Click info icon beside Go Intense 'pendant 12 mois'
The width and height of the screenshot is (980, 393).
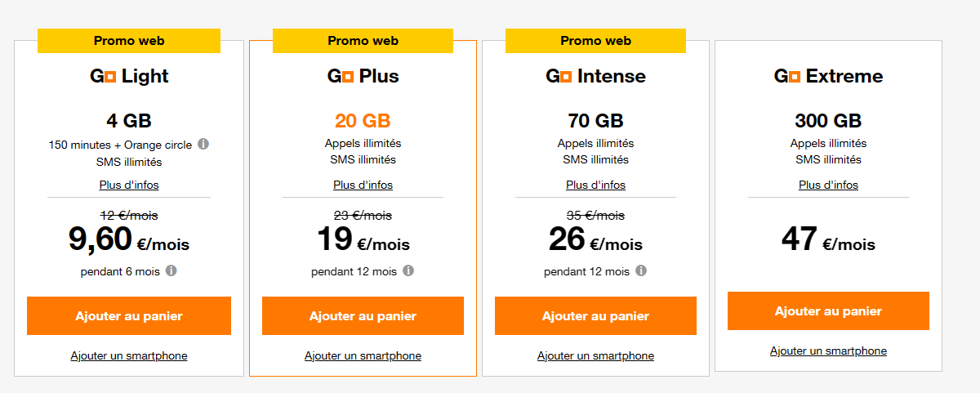[x=641, y=270]
